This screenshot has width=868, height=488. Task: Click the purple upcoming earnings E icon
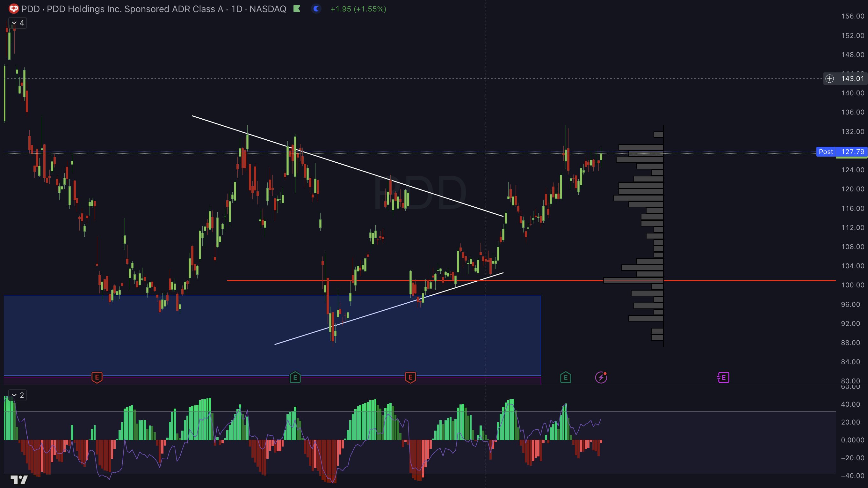click(723, 377)
